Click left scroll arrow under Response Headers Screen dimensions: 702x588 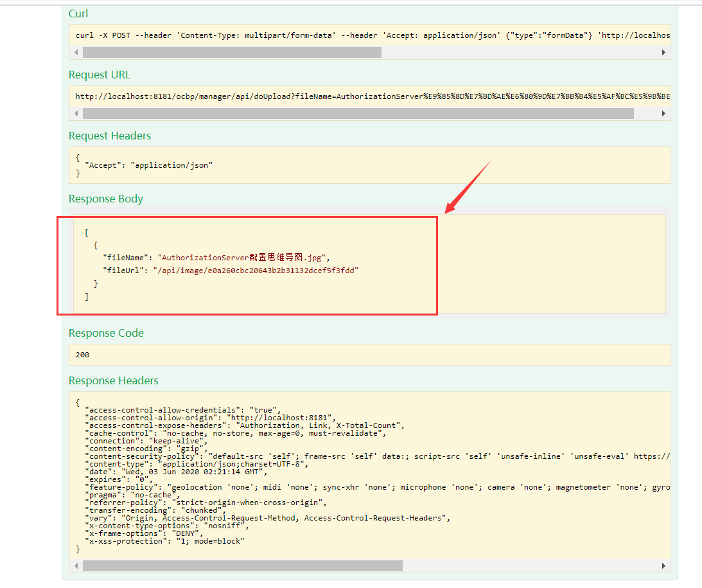coord(76,566)
